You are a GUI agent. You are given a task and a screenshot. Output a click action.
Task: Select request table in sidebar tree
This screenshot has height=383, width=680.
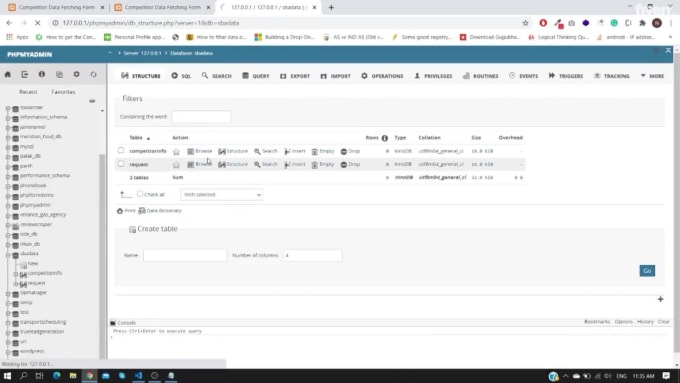click(36, 283)
